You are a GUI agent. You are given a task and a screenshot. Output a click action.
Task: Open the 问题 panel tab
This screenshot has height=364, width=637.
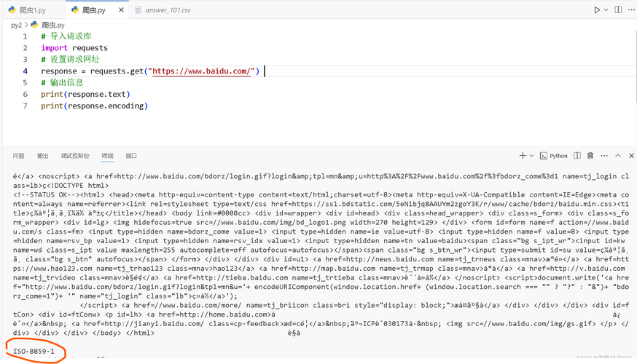[x=18, y=156]
